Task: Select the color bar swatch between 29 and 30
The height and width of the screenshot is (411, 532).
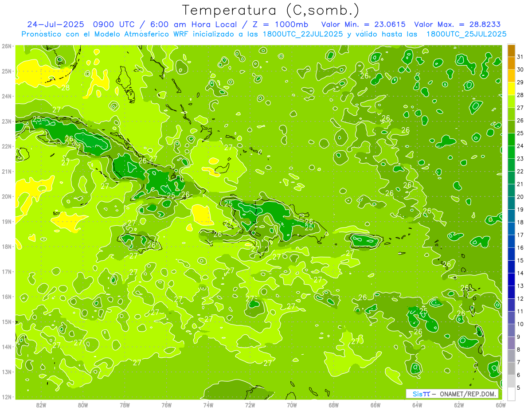Action: [511, 76]
